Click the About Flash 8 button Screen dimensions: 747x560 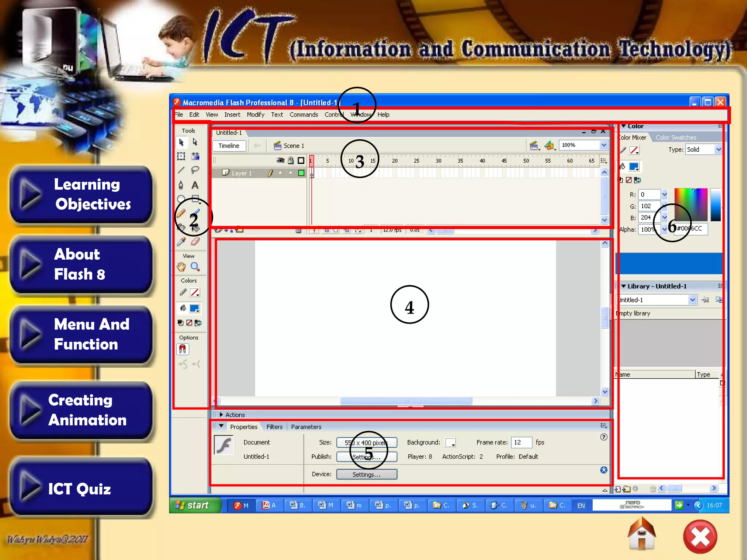pyautogui.click(x=81, y=264)
